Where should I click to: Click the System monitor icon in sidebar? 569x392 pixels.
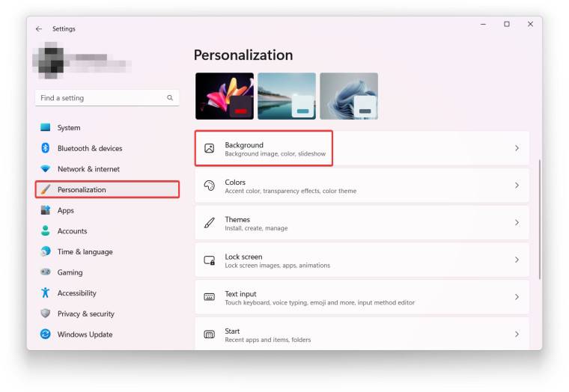(x=46, y=128)
